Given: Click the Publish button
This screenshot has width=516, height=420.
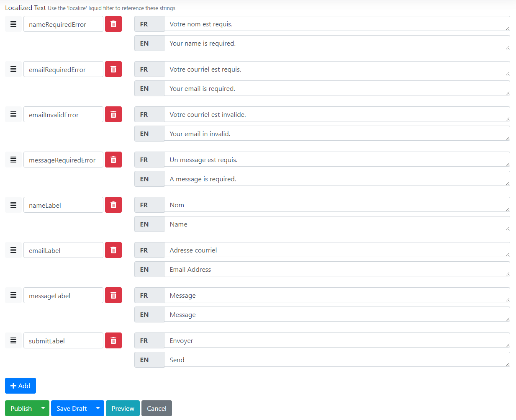Looking at the screenshot, I should click(x=21, y=408).
